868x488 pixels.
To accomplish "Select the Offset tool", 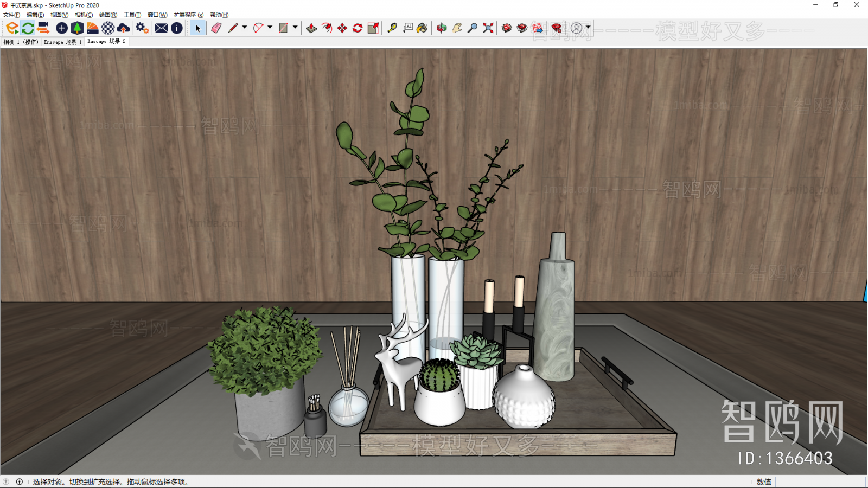I will (327, 28).
